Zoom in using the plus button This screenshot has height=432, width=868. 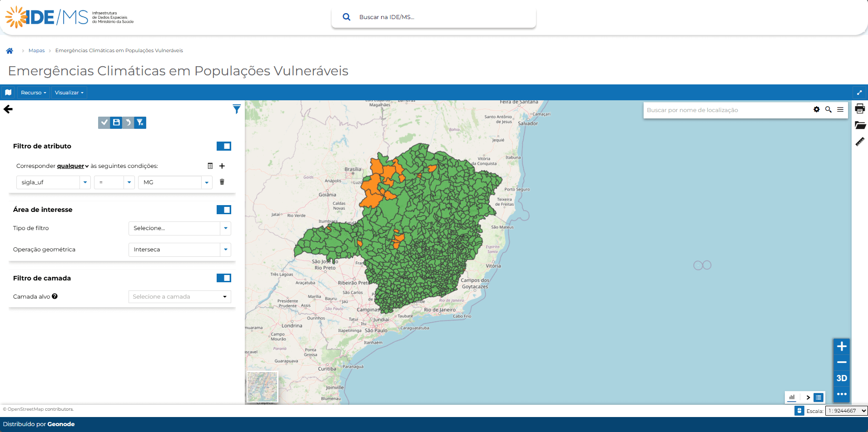click(x=841, y=346)
